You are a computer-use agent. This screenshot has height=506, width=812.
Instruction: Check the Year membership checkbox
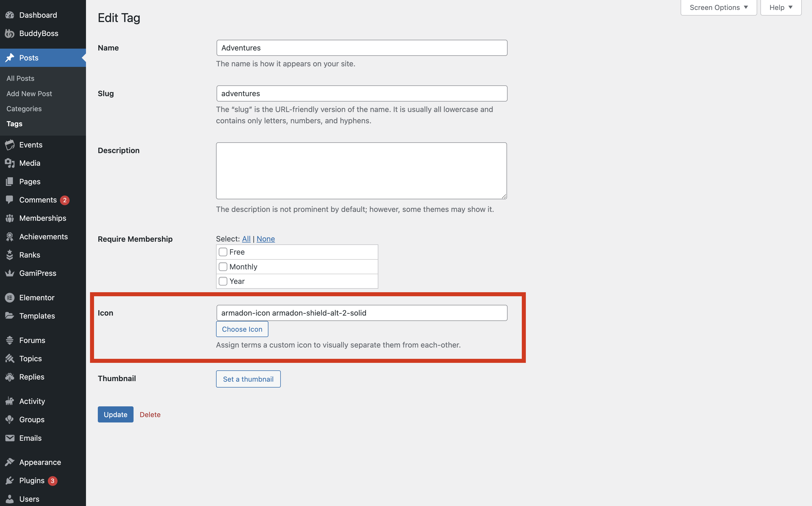point(223,281)
